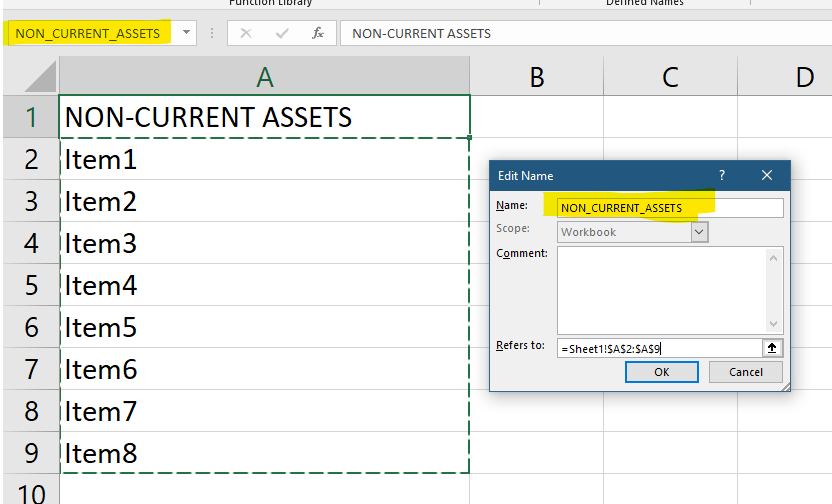Click the Refers to input field
The width and height of the screenshot is (832, 504).
(660, 348)
